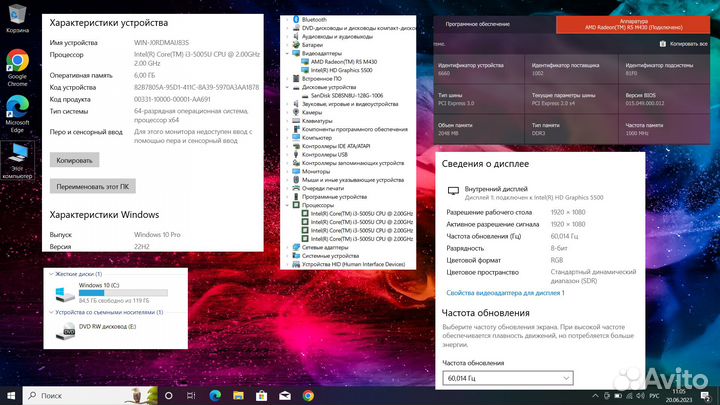Switch to the Программное обеспечение tab
The height and width of the screenshot is (405, 720).
tap(478, 24)
